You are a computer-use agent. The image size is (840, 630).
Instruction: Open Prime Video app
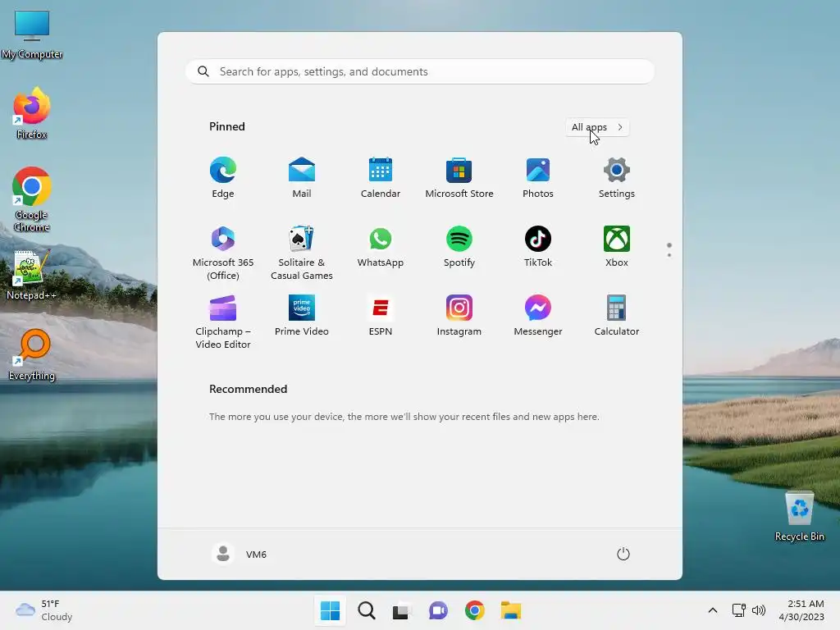coord(302,316)
